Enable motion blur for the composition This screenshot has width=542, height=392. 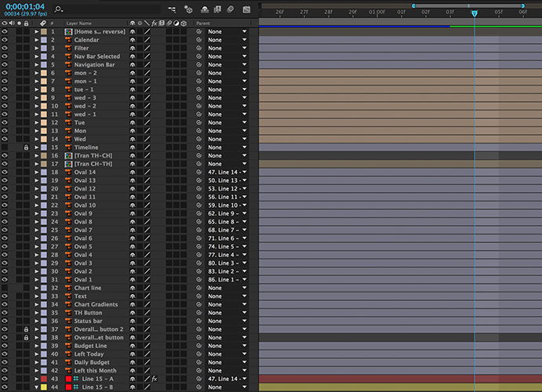click(231, 9)
